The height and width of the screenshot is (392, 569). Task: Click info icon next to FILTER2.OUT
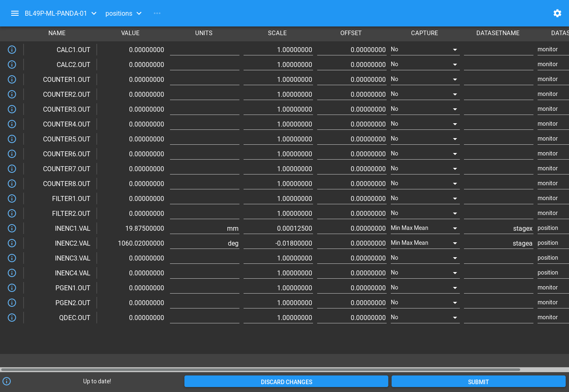pyautogui.click(x=12, y=213)
